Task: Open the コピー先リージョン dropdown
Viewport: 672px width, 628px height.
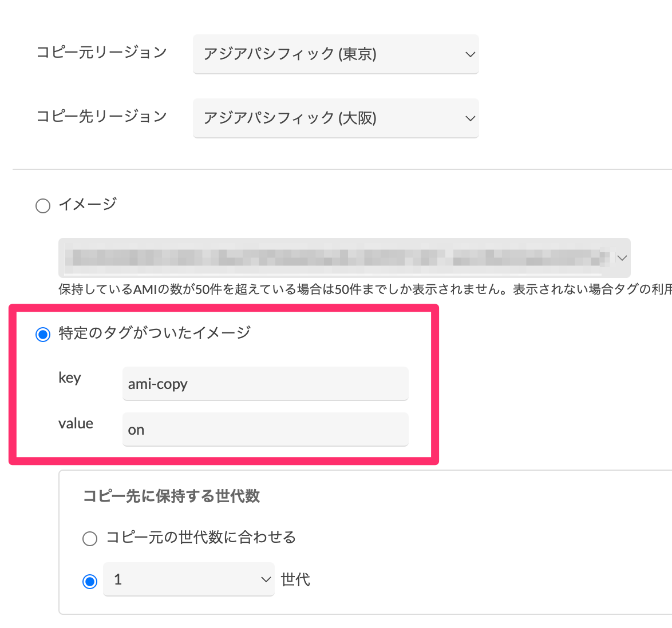Action: tap(335, 118)
